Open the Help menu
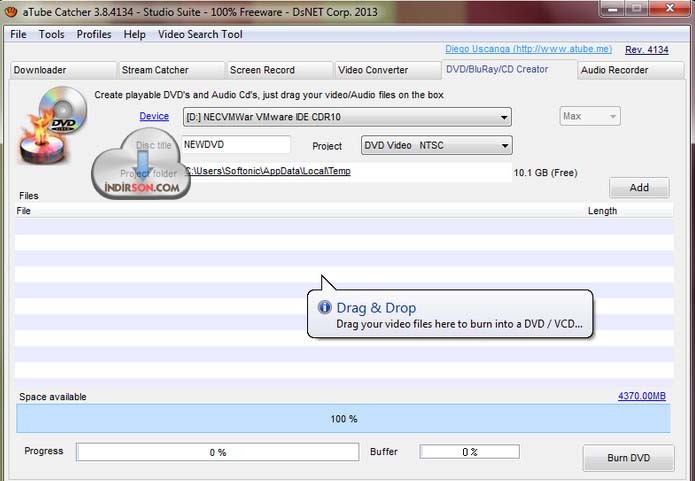This screenshot has height=481, width=695. (x=134, y=34)
